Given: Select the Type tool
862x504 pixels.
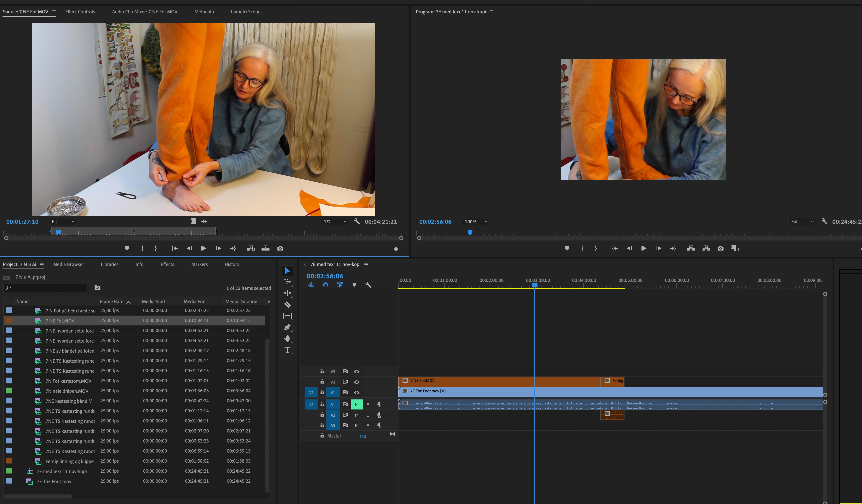Looking at the screenshot, I should [x=287, y=349].
